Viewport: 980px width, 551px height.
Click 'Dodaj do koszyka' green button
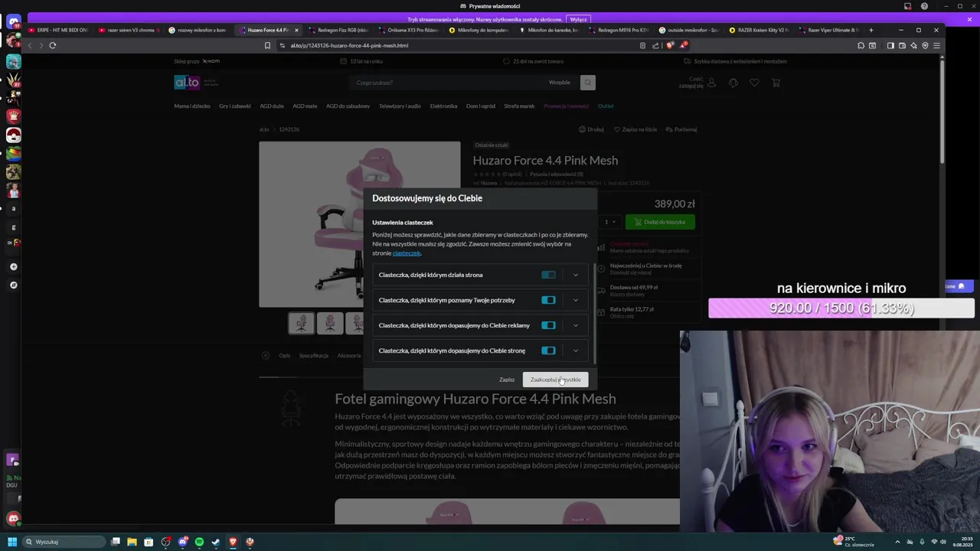click(x=660, y=222)
